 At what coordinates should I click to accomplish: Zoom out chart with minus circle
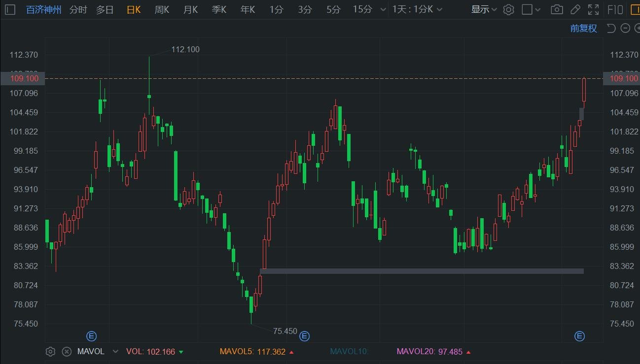click(625, 28)
